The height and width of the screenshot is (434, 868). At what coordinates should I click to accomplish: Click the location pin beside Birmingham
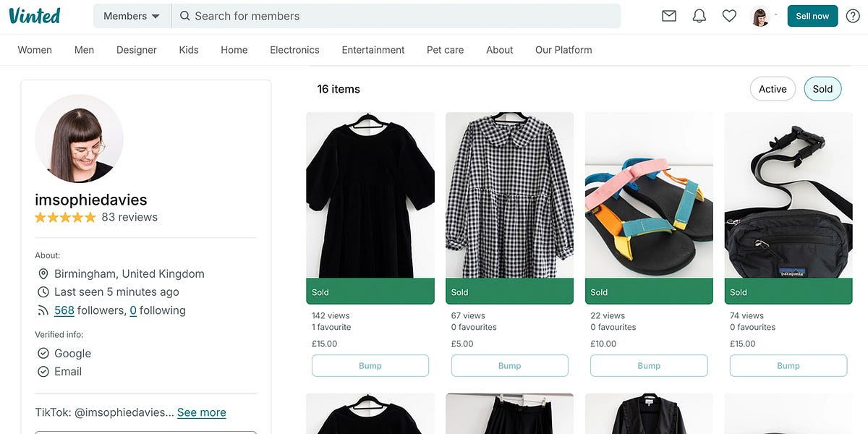(x=43, y=273)
